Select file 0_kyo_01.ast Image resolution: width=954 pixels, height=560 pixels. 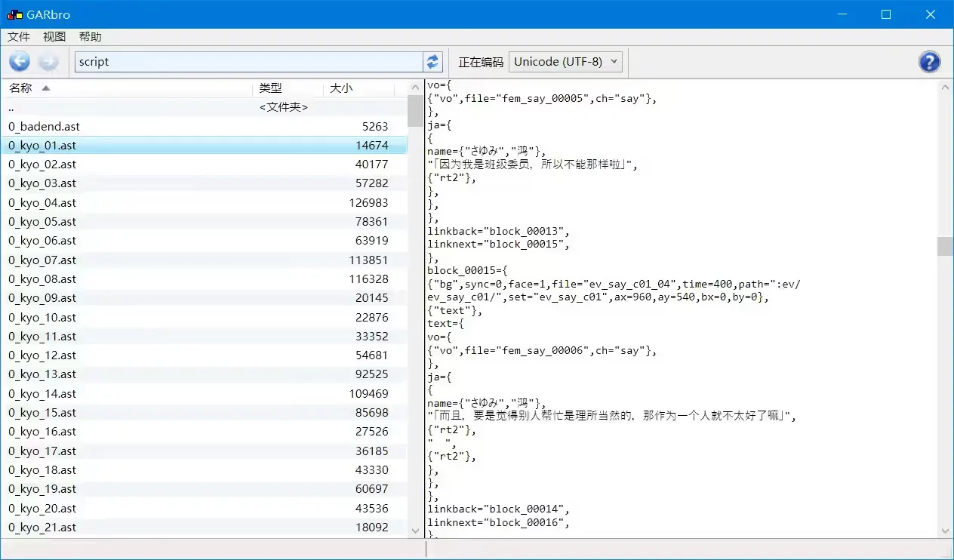(x=204, y=146)
